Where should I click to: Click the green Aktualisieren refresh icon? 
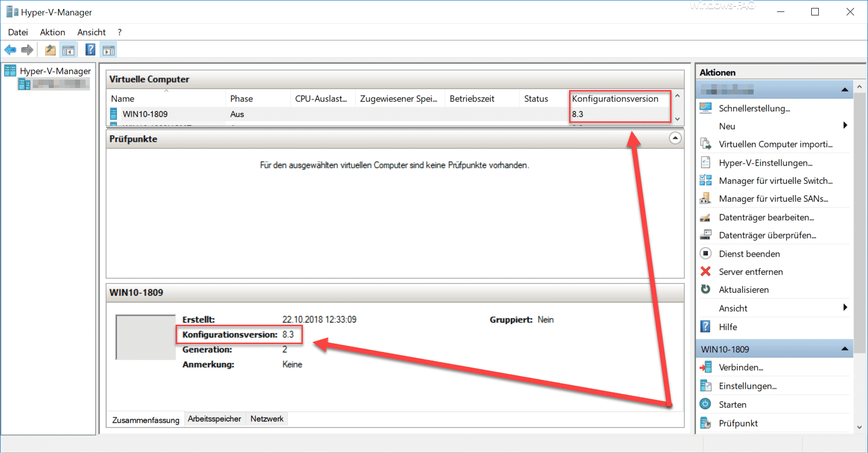[x=705, y=289]
